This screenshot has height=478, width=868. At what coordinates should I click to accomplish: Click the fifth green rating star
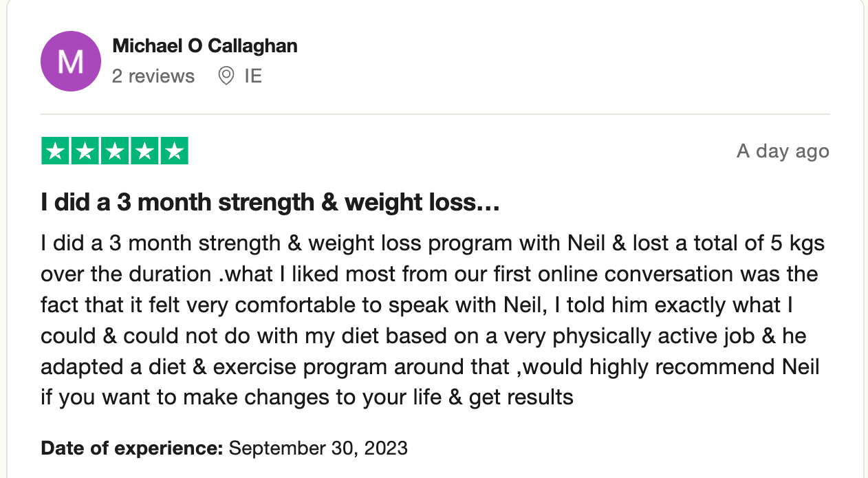click(x=174, y=151)
